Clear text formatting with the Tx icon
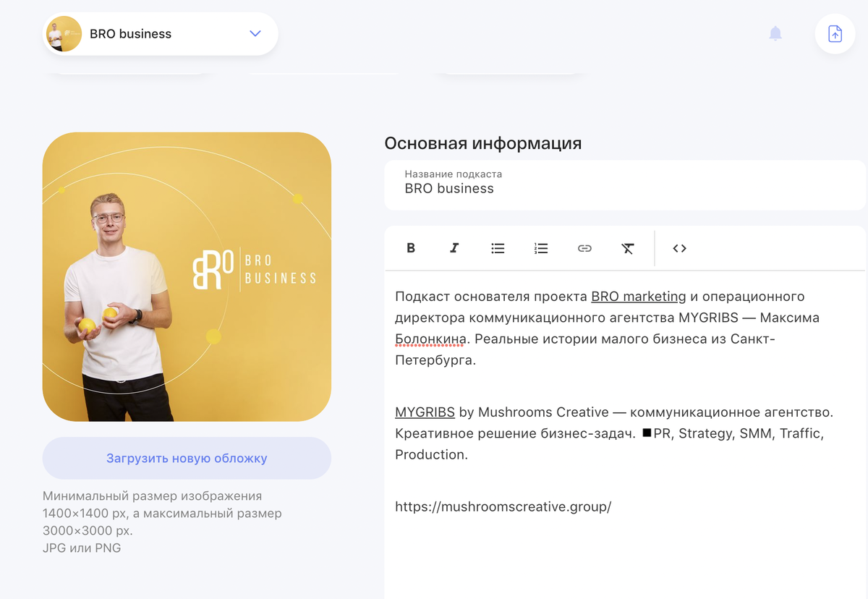 pos(628,248)
